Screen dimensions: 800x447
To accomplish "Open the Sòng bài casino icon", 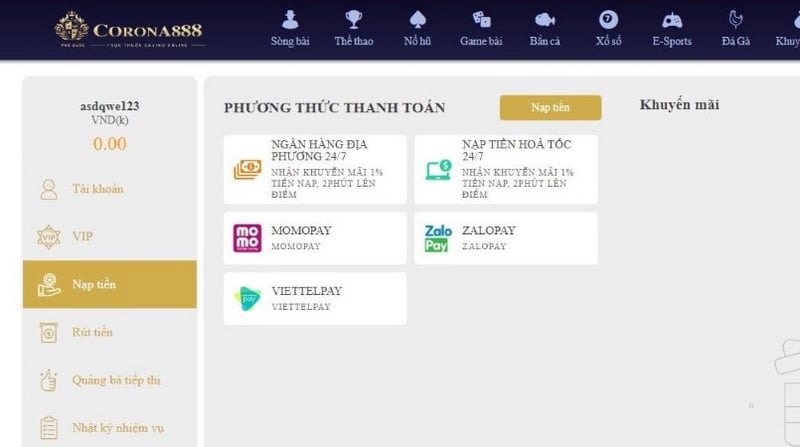I will [289, 20].
